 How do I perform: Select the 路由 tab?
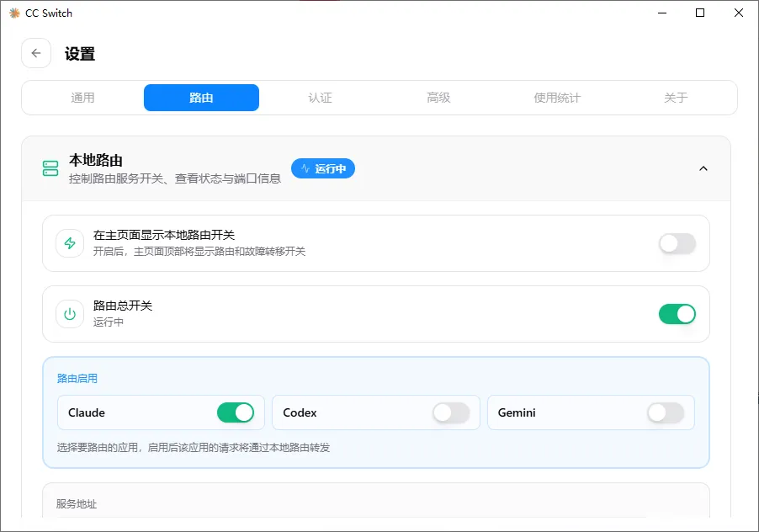pos(201,98)
